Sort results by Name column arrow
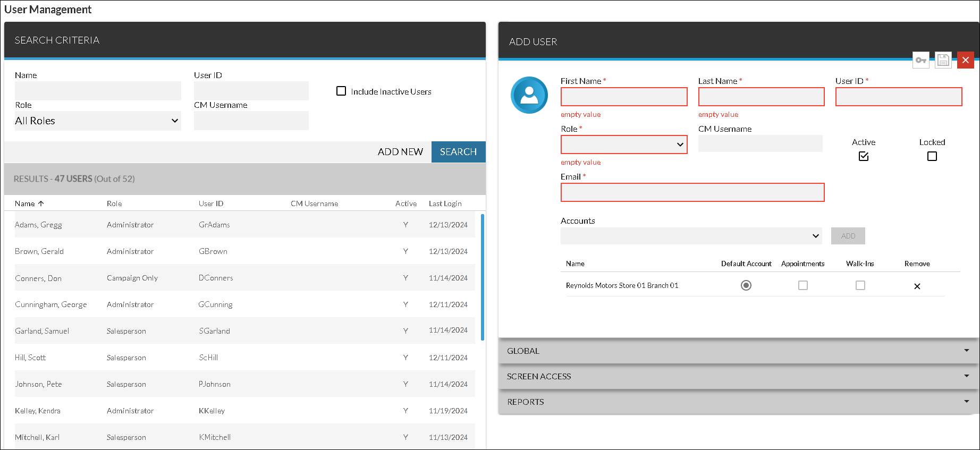The height and width of the screenshot is (450, 980). click(x=41, y=203)
